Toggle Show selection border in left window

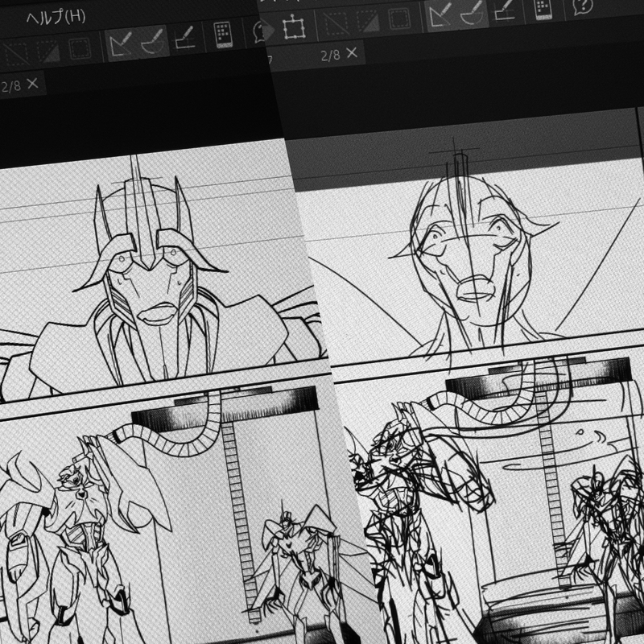pos(80,48)
